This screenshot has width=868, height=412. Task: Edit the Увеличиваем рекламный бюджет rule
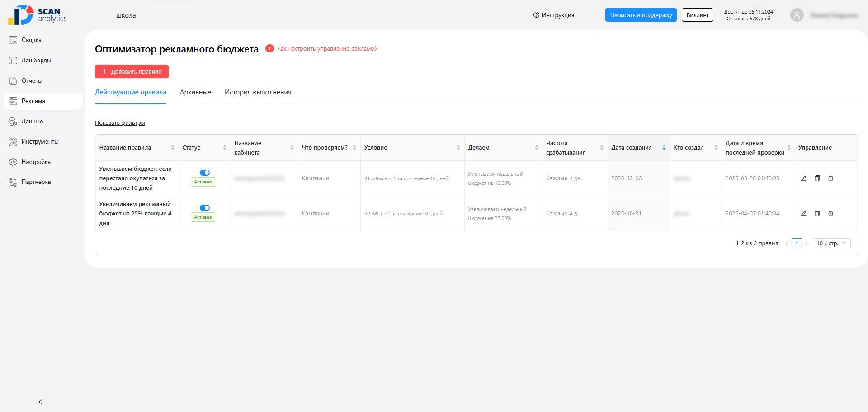point(803,214)
